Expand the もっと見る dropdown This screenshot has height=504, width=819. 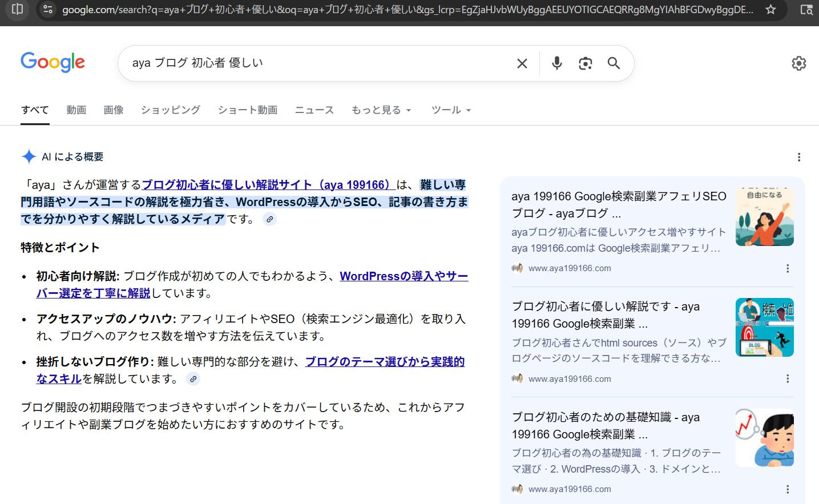pyautogui.click(x=381, y=110)
